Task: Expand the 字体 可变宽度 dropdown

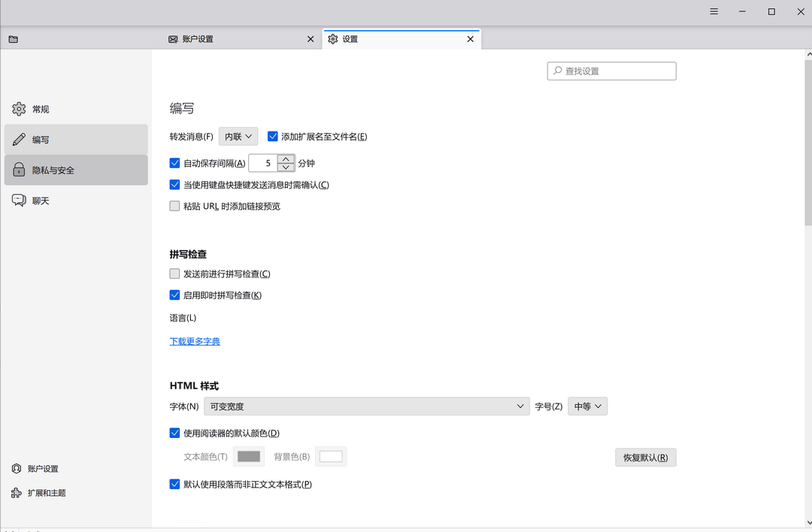Action: coord(367,406)
